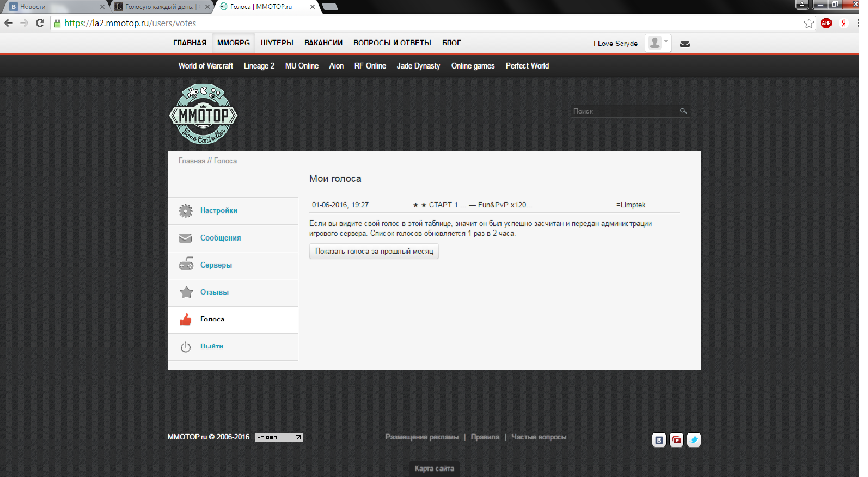Viewport: 868px width, 477px height.
Task: Open the Twitter icon in footer
Action: coord(694,440)
